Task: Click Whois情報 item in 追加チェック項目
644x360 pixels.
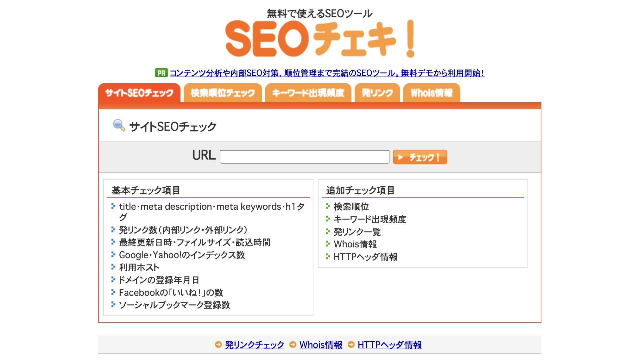Action: (355, 244)
